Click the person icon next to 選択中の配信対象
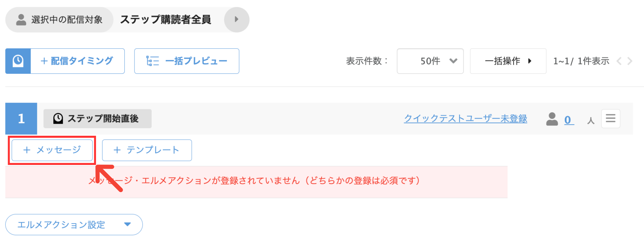 click(x=21, y=20)
